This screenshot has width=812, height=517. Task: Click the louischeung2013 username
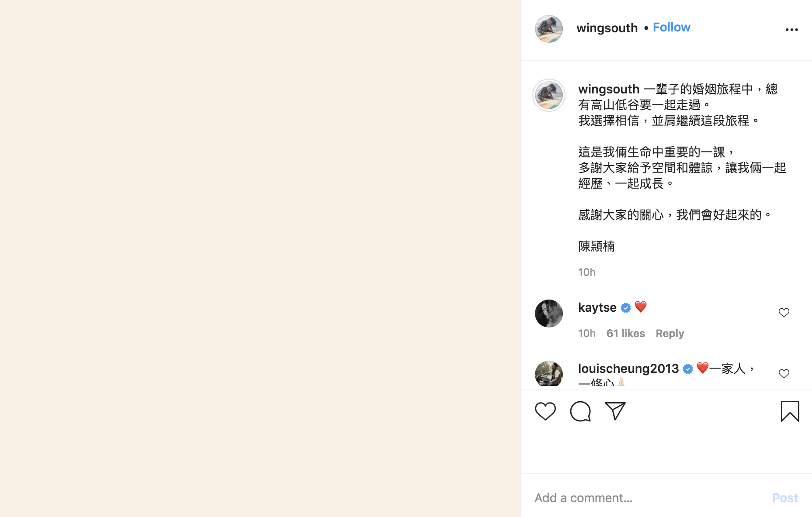point(628,369)
